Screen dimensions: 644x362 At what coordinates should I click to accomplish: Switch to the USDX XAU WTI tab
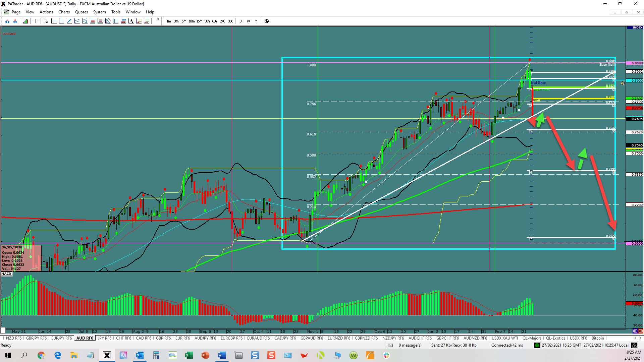coord(505,338)
